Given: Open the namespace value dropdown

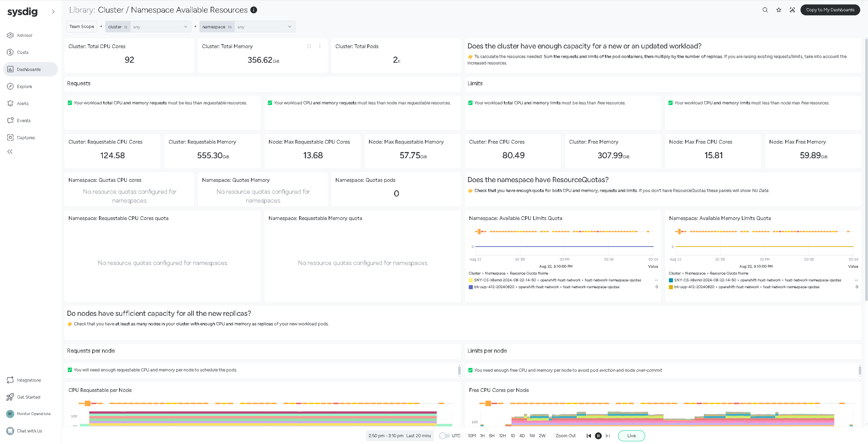Looking at the screenshot, I should pos(264,27).
